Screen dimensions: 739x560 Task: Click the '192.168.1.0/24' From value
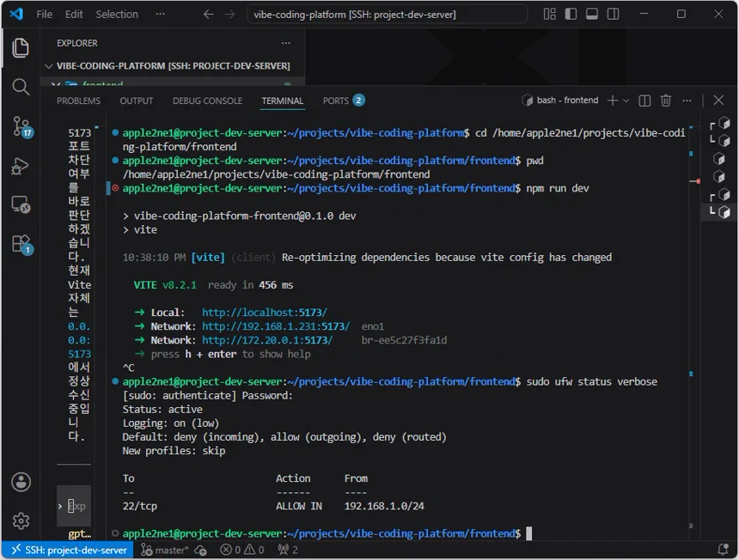coord(384,506)
